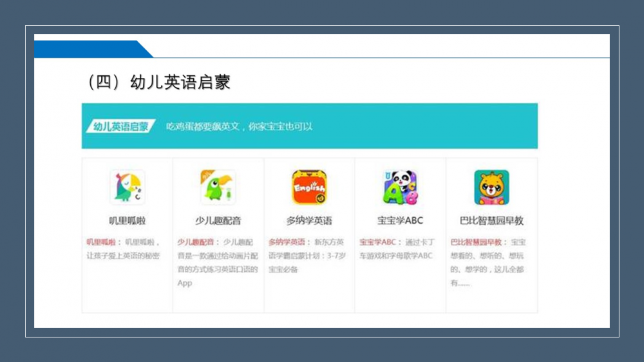
Task: Select the panda 宝宝学ABC app icon
Action: coord(400,187)
